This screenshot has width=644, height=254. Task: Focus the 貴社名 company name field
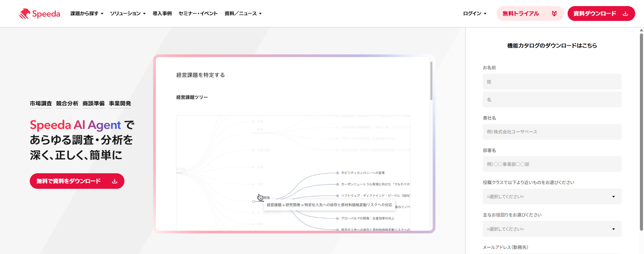(552, 132)
